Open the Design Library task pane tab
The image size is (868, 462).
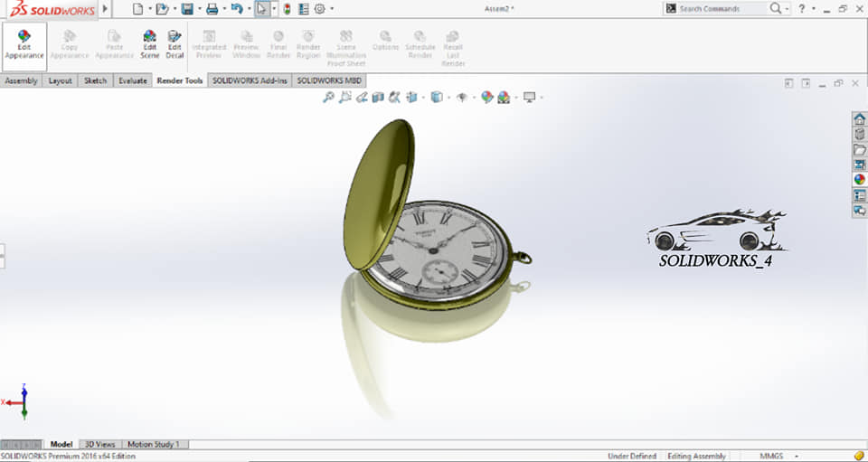[x=859, y=134]
